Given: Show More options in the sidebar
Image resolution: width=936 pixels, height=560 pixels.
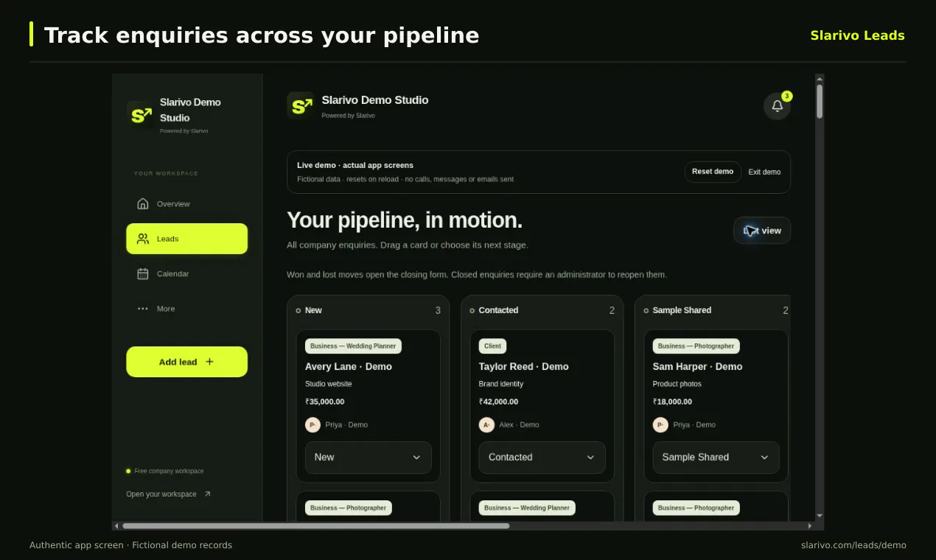Looking at the screenshot, I should 187,309.
